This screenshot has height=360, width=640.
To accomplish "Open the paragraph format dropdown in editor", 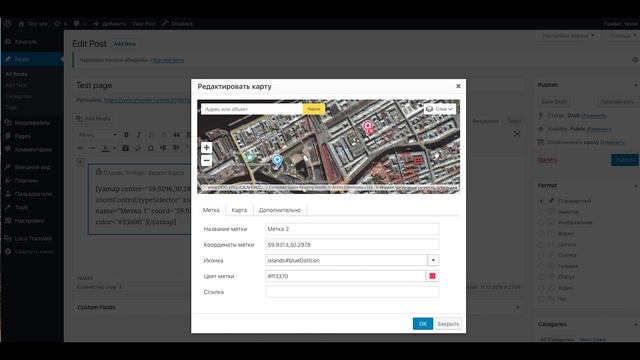I will (x=97, y=135).
